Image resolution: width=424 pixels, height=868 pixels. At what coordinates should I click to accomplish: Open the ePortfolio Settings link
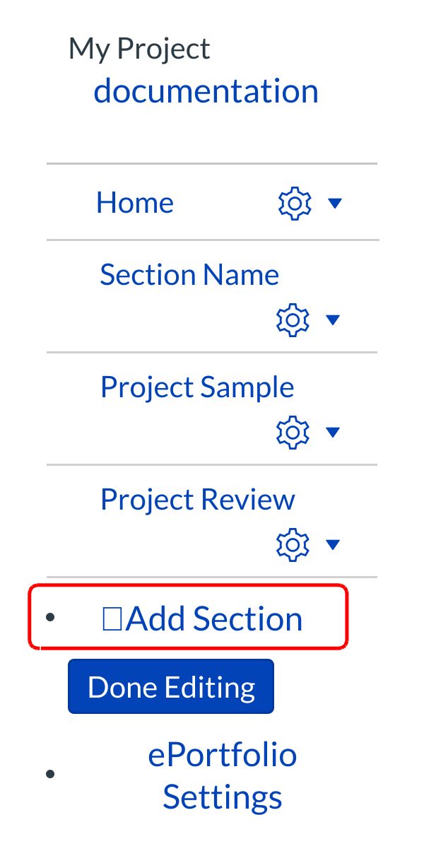[223, 775]
